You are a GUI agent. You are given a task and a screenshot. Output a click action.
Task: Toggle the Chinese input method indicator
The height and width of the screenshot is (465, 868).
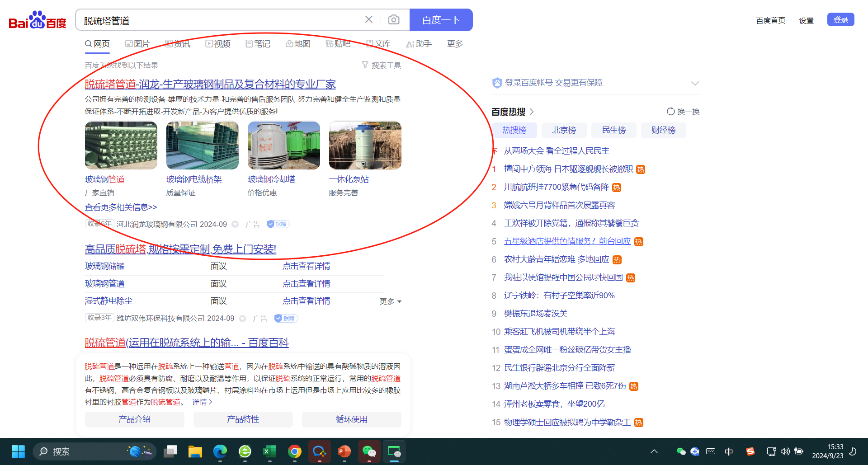coord(729,451)
